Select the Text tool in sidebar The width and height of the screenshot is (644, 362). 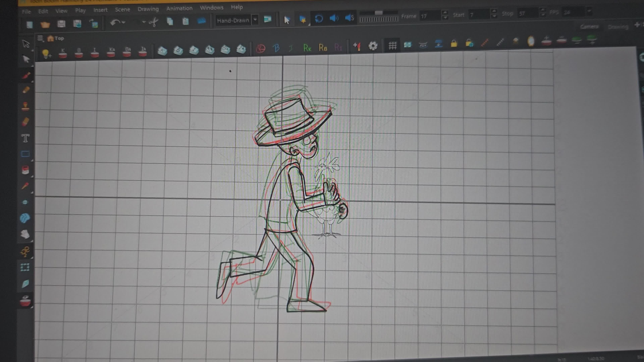(x=25, y=138)
